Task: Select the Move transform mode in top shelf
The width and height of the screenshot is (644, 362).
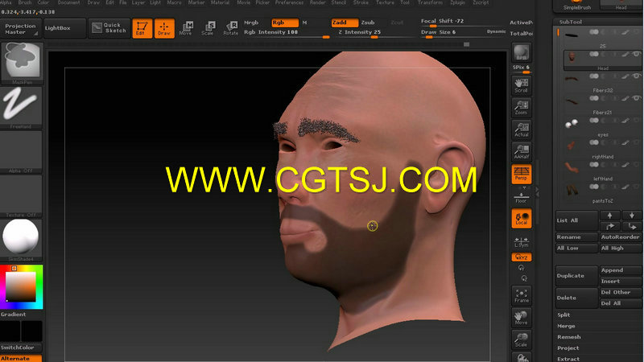Action: tap(186, 28)
